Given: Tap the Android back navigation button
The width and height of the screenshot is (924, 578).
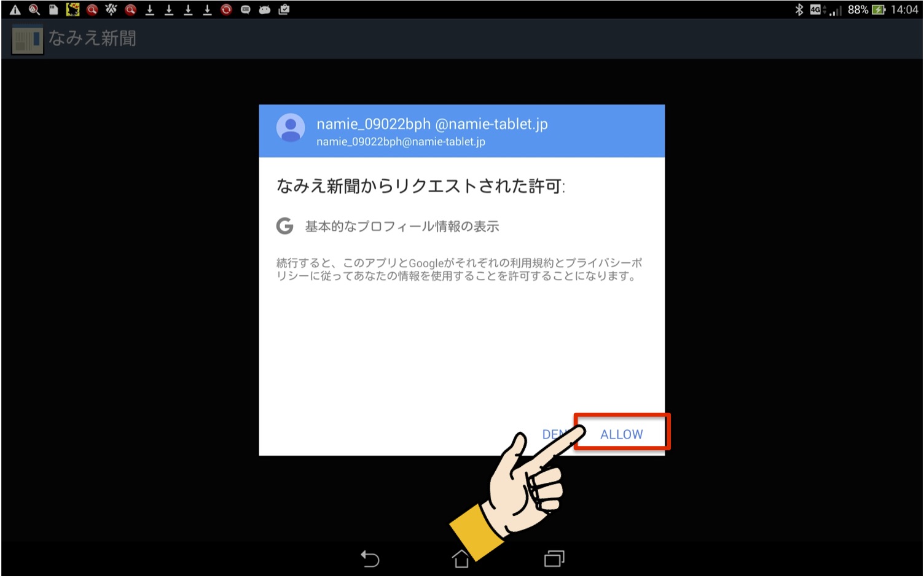Looking at the screenshot, I should (370, 558).
